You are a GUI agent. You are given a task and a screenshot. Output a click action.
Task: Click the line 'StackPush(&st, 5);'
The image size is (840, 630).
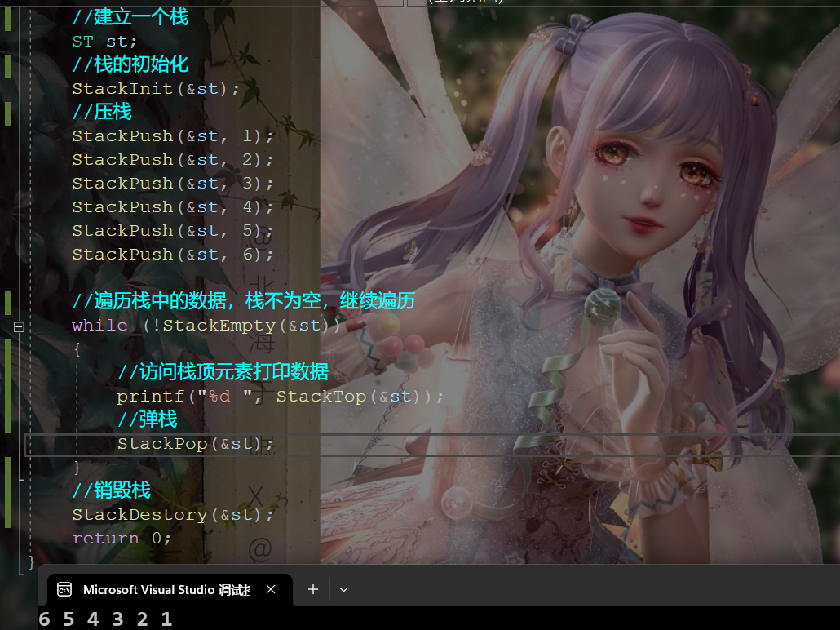173,231
